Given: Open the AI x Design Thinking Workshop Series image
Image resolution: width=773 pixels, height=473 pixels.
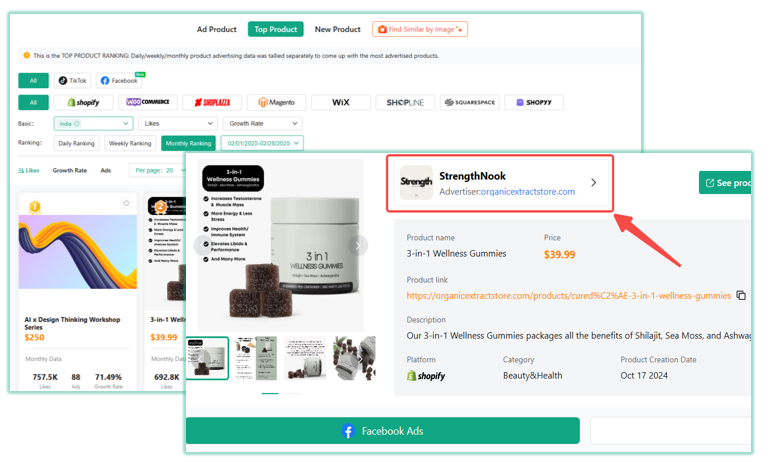Looking at the screenshot, I should (x=78, y=252).
